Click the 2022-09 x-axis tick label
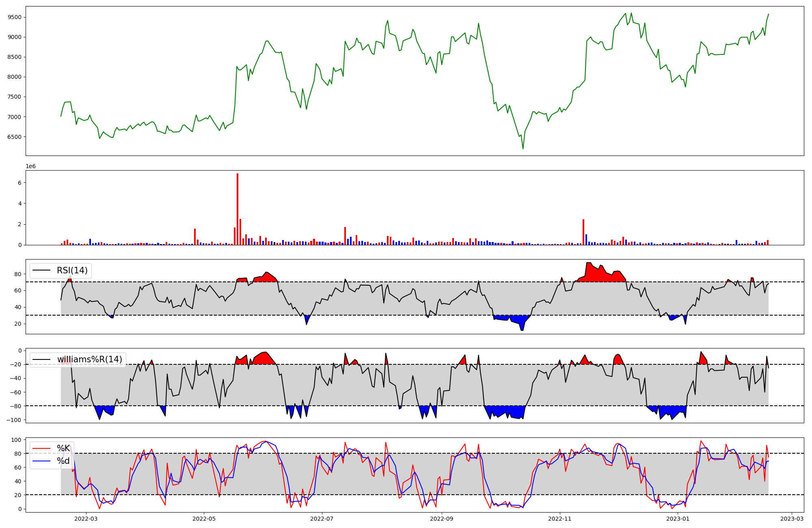 pos(441,519)
